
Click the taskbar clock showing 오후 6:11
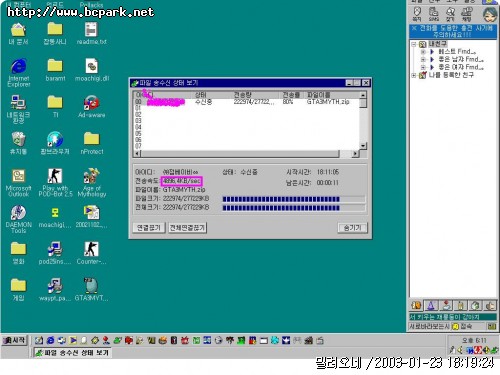474,340
